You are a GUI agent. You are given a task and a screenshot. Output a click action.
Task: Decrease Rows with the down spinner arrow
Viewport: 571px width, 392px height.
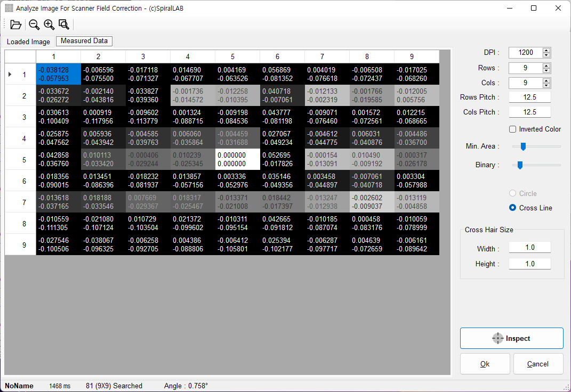click(546, 70)
